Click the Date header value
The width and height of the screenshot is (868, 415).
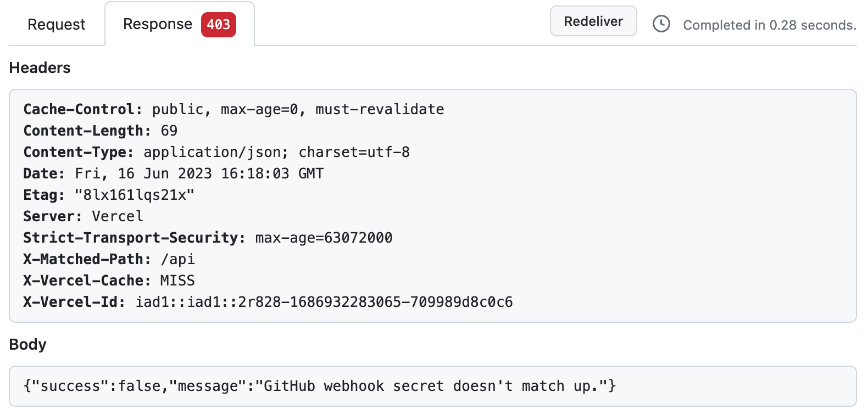199,173
